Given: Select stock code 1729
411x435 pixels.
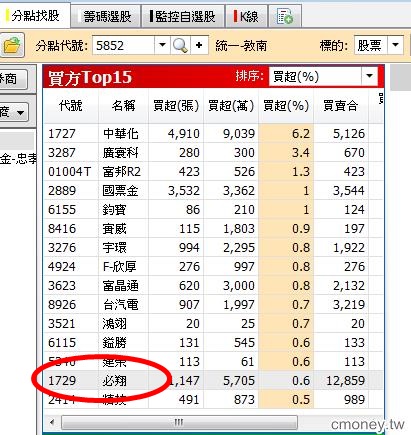Looking at the screenshot, I should pyautogui.click(x=62, y=381).
